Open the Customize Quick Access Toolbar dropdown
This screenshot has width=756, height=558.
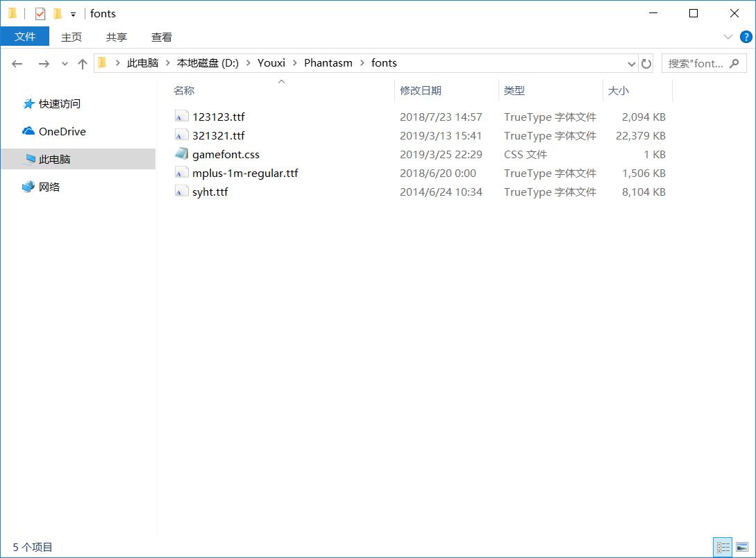74,15
